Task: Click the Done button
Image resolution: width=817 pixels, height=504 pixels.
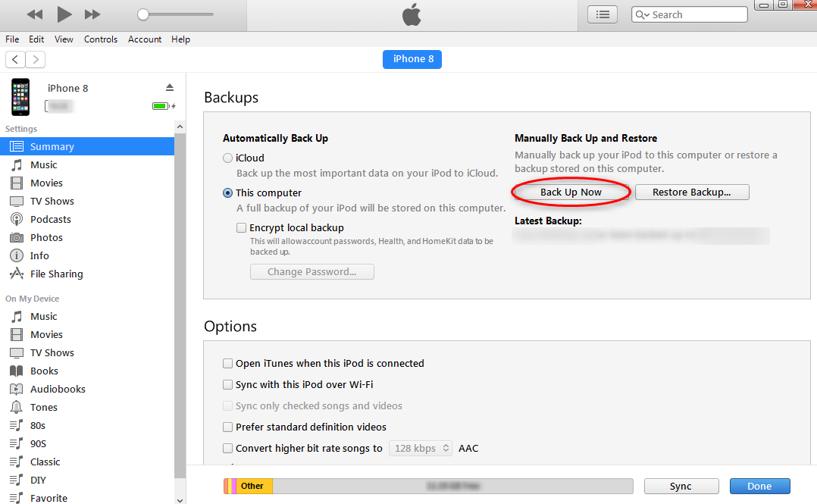Action: pyautogui.click(x=759, y=487)
